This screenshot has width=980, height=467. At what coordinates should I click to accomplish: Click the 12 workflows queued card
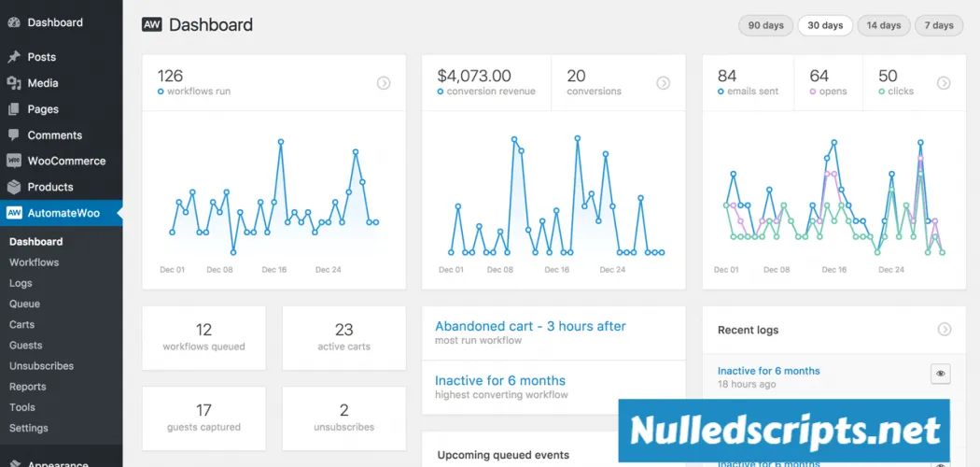point(203,337)
